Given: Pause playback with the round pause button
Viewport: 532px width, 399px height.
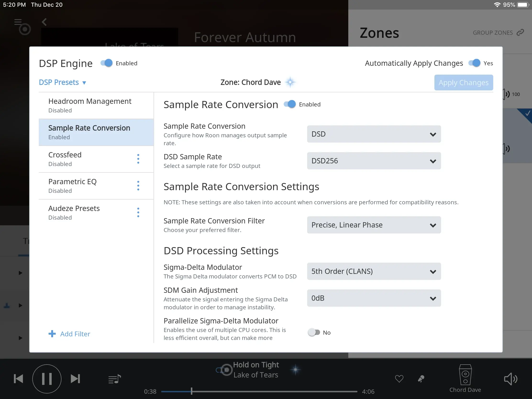Looking at the screenshot, I should (x=47, y=379).
